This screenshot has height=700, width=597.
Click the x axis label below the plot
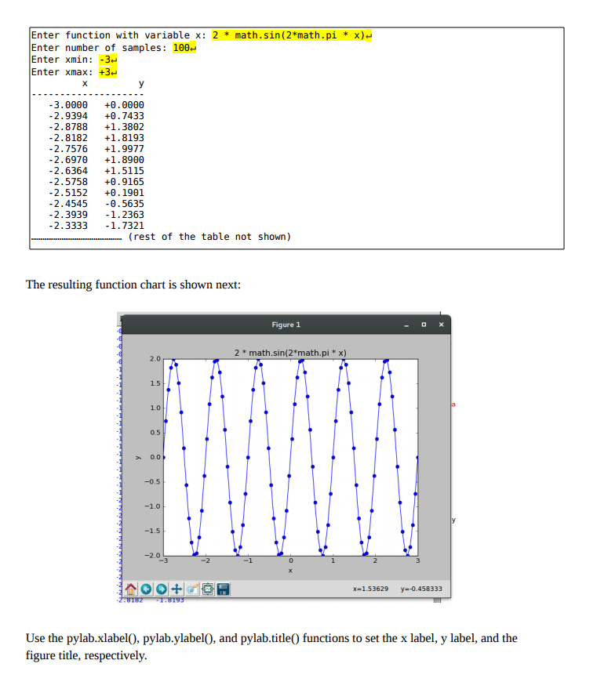tap(290, 571)
